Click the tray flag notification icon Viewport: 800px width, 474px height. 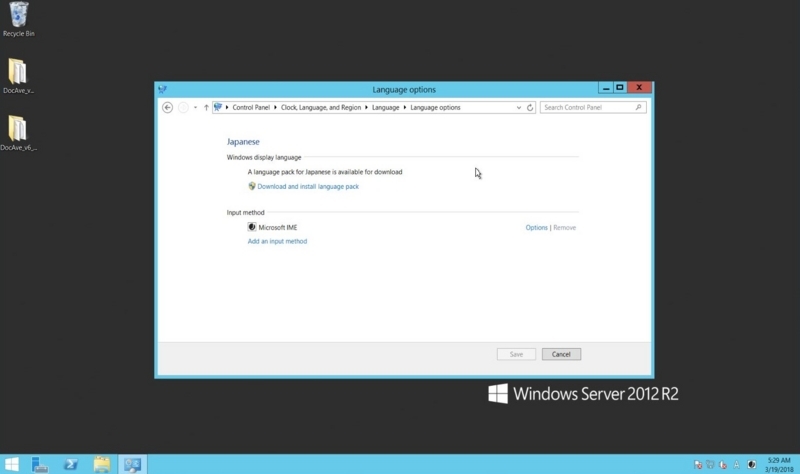click(698, 465)
